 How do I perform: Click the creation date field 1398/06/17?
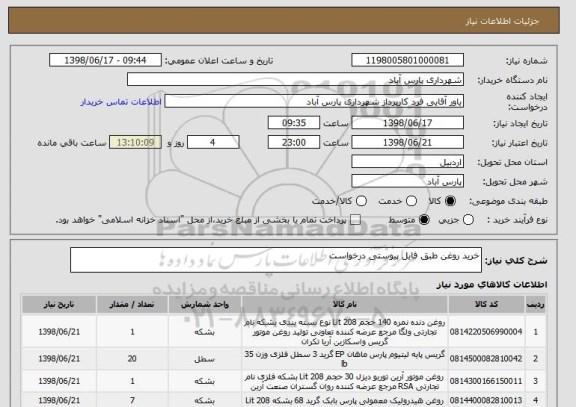click(x=407, y=123)
